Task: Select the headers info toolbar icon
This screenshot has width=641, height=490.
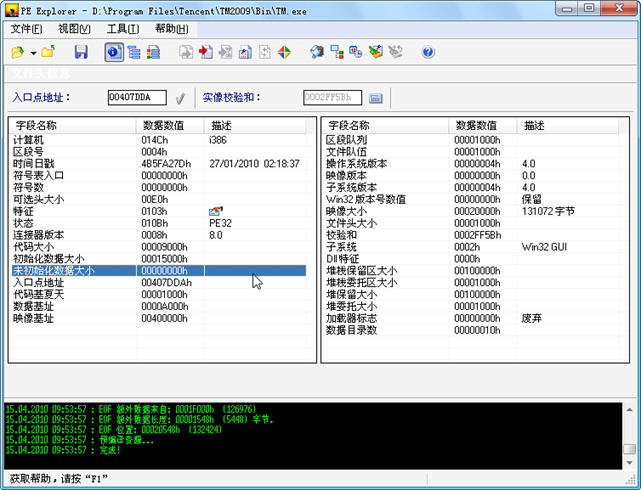Action: pyautogui.click(x=113, y=52)
